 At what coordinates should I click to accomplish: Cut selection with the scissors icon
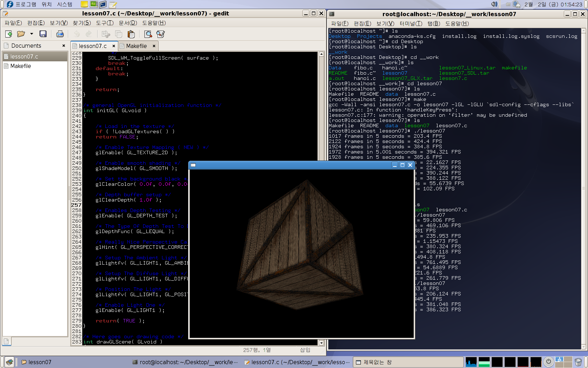106,34
